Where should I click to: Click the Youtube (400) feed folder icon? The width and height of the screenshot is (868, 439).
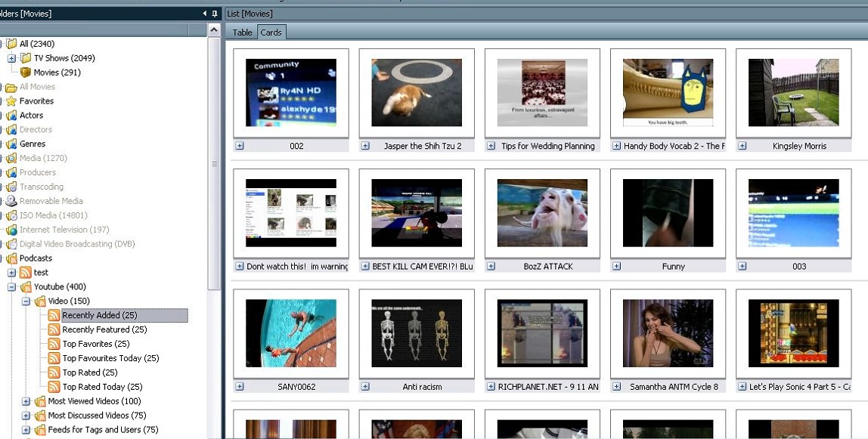point(26,287)
